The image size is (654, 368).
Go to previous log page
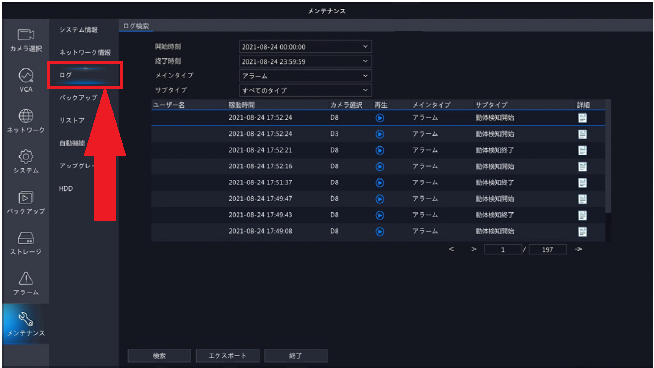[451, 250]
